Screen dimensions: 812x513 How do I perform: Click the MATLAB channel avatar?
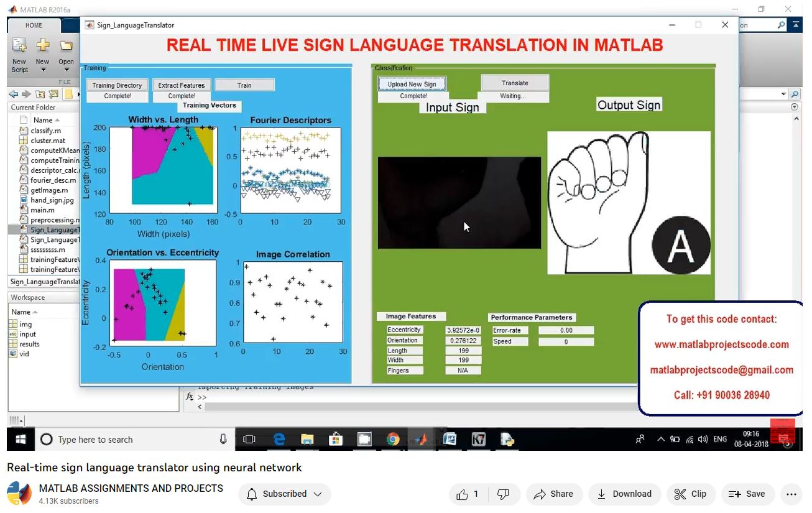tap(19, 494)
